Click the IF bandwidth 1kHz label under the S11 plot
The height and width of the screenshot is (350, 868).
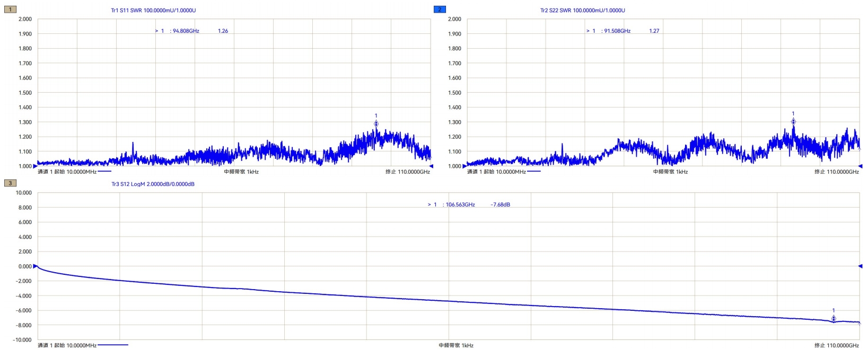click(241, 172)
